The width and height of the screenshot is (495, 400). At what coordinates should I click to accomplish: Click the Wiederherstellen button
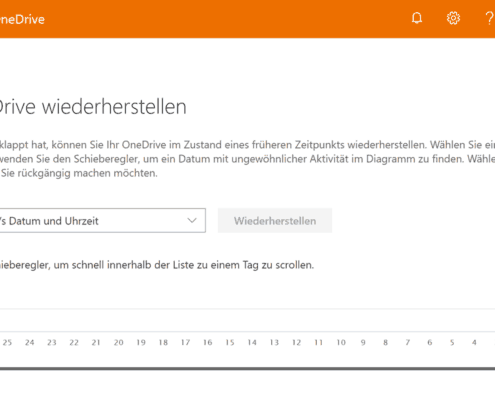[275, 221]
